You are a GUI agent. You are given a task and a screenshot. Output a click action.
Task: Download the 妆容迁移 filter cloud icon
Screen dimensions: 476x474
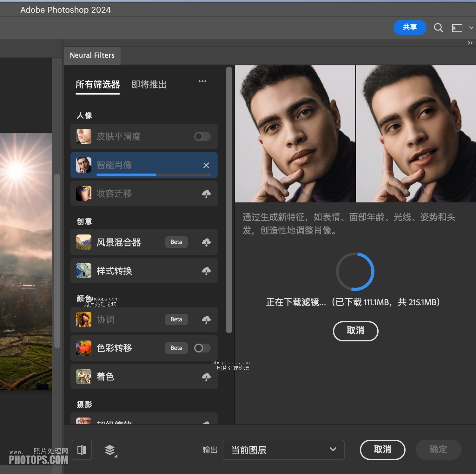tap(206, 194)
